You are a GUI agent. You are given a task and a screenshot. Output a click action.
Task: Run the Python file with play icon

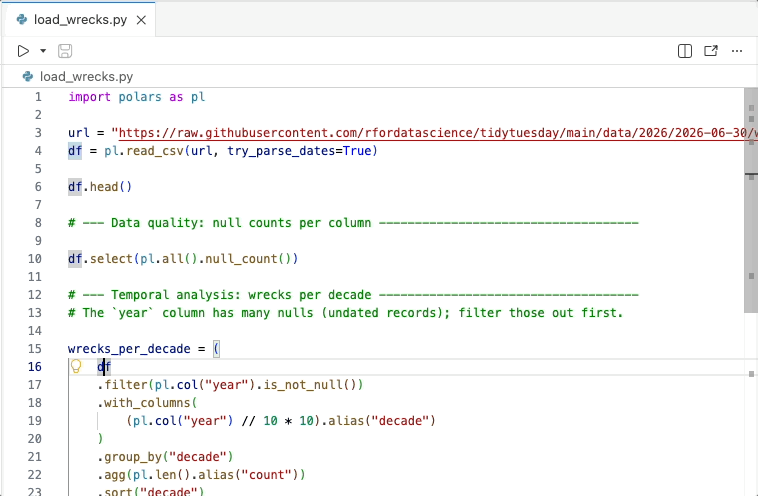click(x=23, y=51)
